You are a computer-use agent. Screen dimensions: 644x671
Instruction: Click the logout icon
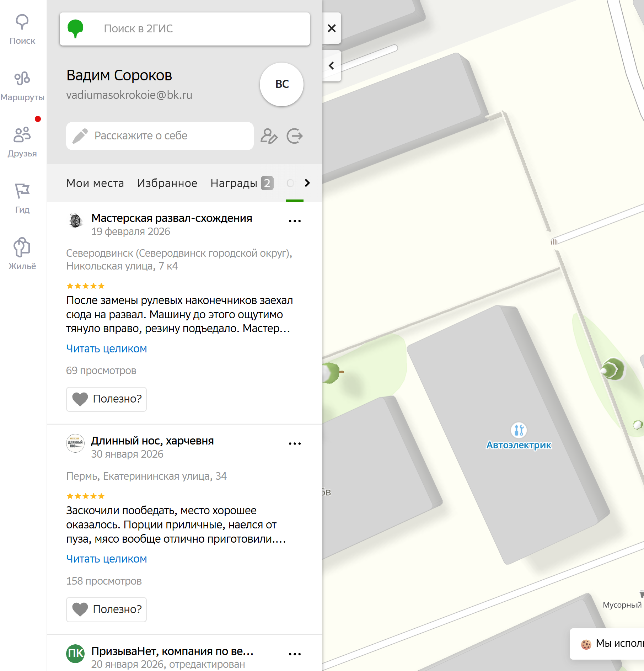pyautogui.click(x=295, y=136)
